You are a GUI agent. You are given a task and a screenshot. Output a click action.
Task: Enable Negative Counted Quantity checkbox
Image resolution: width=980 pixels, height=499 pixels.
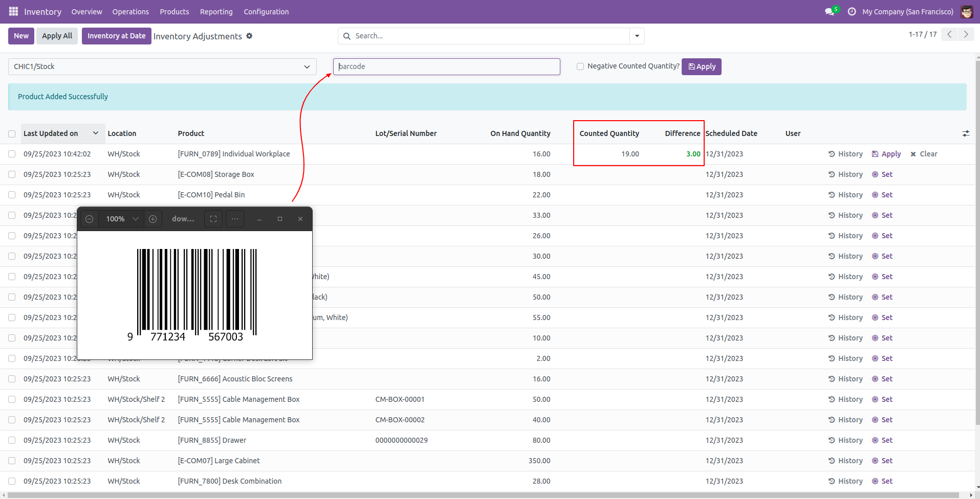tap(580, 66)
